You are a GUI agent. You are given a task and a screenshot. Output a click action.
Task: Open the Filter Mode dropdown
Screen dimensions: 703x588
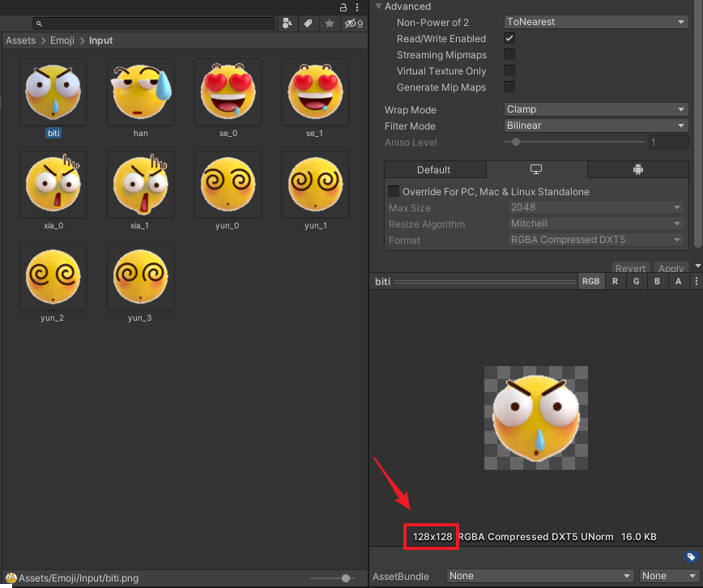pos(595,125)
